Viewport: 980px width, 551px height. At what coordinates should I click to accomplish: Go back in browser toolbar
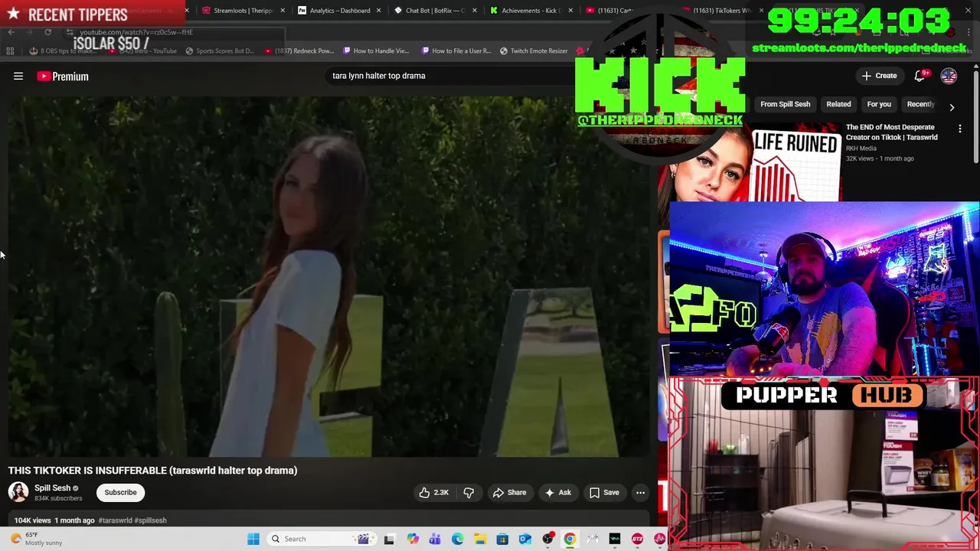coord(11,32)
